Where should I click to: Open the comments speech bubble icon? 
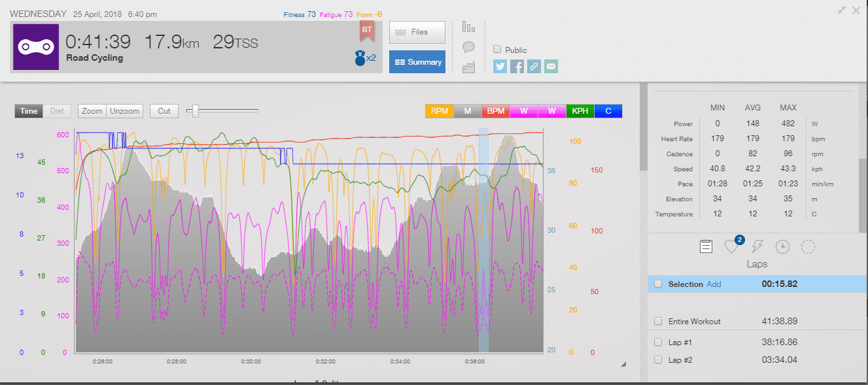tap(468, 47)
